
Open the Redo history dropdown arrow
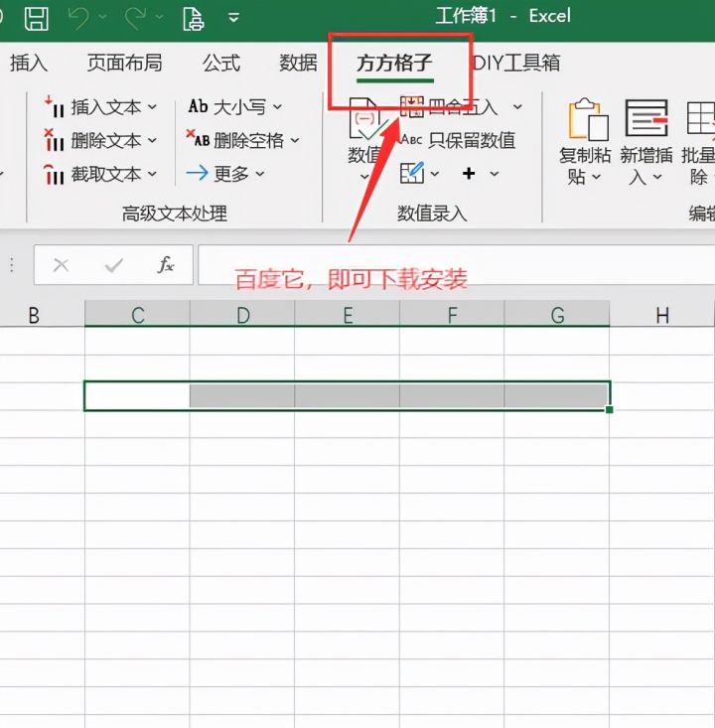160,17
